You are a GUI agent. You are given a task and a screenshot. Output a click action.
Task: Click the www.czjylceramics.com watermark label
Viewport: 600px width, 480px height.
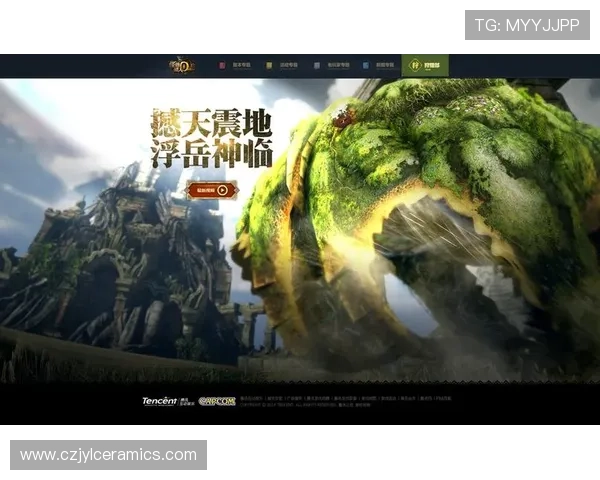coord(108,455)
